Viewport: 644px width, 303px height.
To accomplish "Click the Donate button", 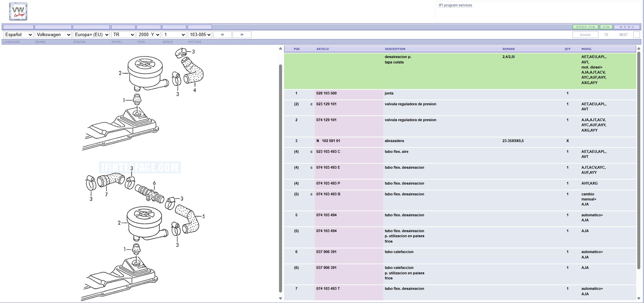I will (585, 35).
